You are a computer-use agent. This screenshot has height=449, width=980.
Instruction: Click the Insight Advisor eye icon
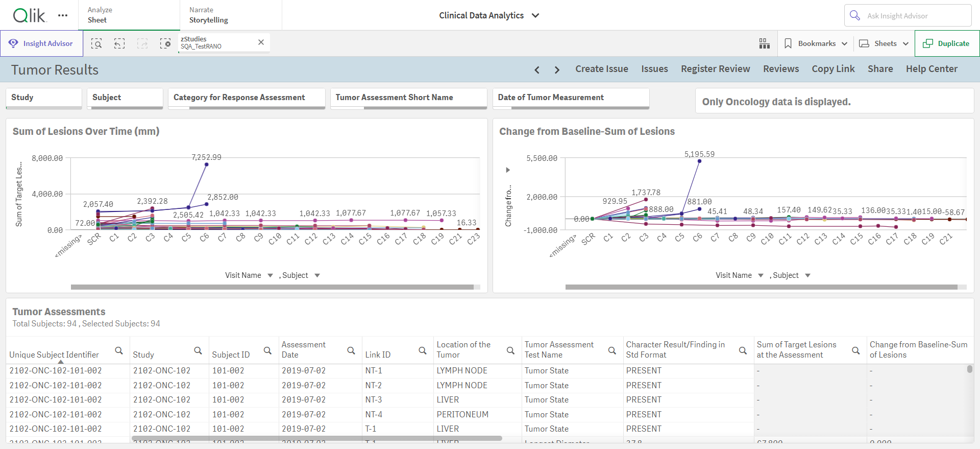tap(13, 43)
